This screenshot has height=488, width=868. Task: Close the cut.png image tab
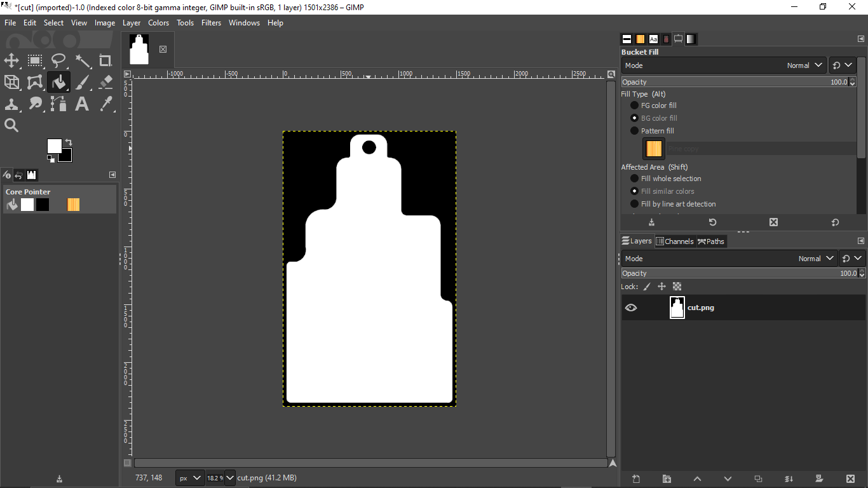pos(163,49)
